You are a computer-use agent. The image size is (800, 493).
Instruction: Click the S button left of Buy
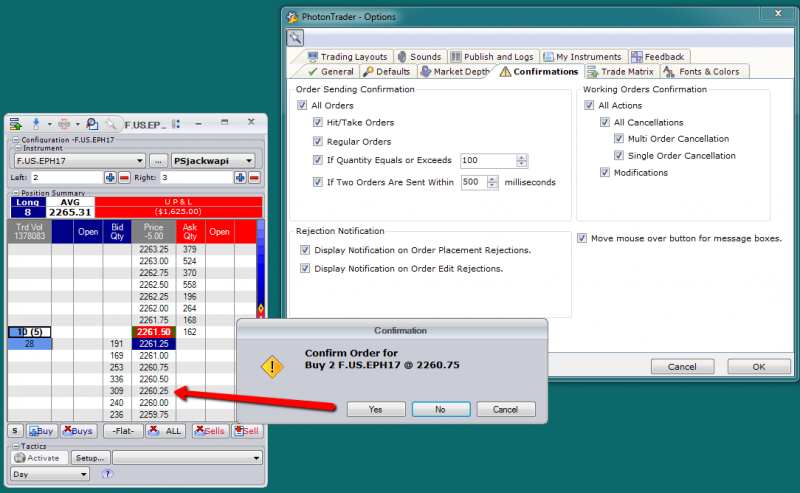point(15,431)
